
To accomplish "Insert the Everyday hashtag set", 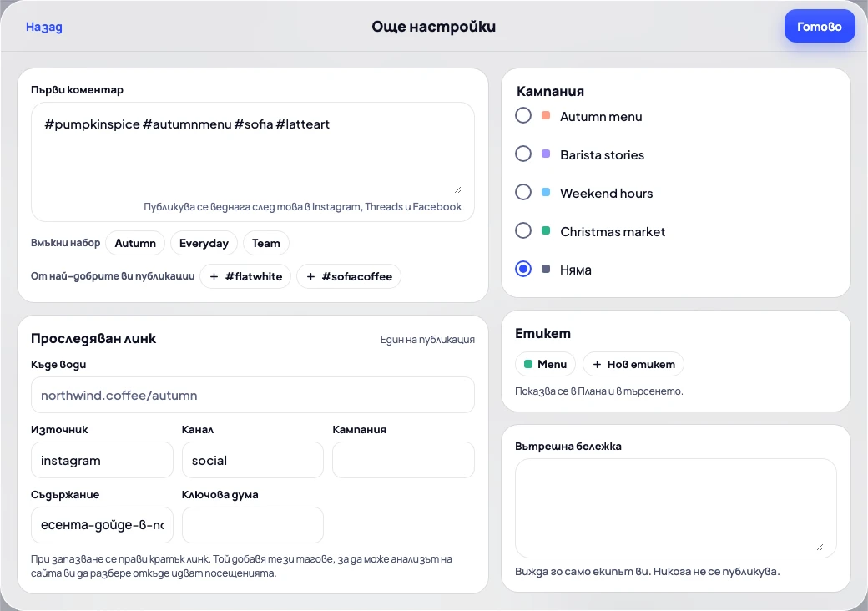I will [204, 243].
